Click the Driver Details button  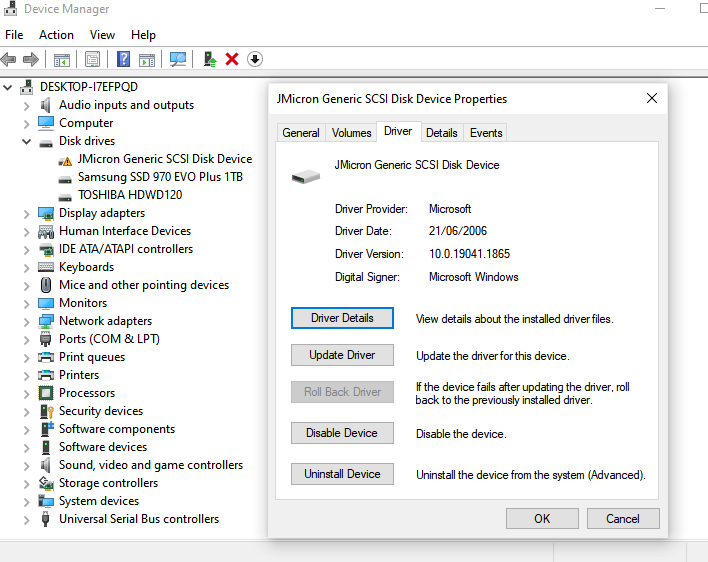click(342, 318)
